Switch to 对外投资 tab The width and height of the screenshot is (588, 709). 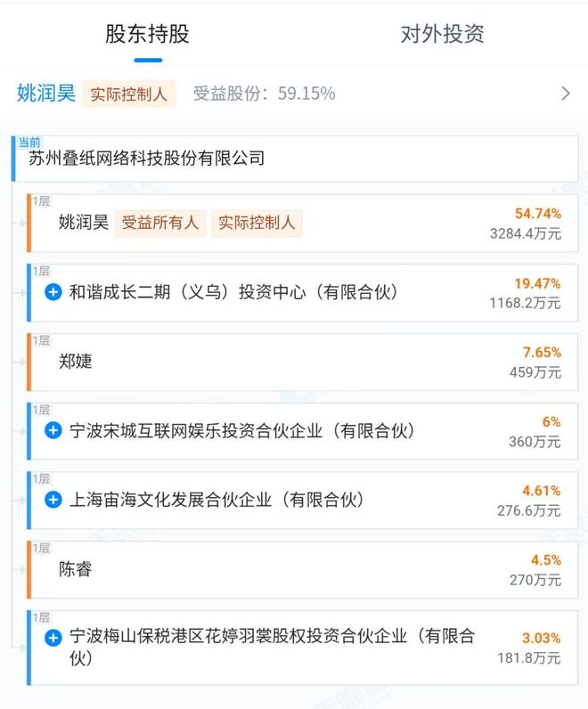[442, 35]
